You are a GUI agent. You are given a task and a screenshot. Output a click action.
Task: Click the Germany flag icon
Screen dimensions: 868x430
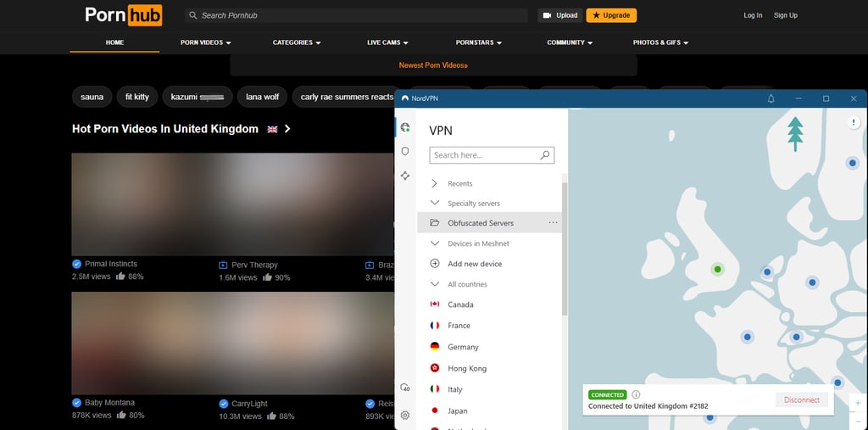tap(435, 346)
